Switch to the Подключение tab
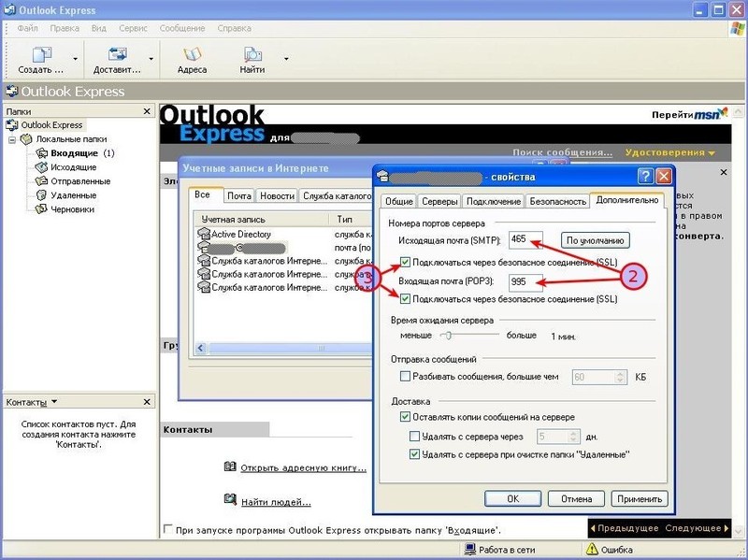748x560 pixels. (x=494, y=201)
